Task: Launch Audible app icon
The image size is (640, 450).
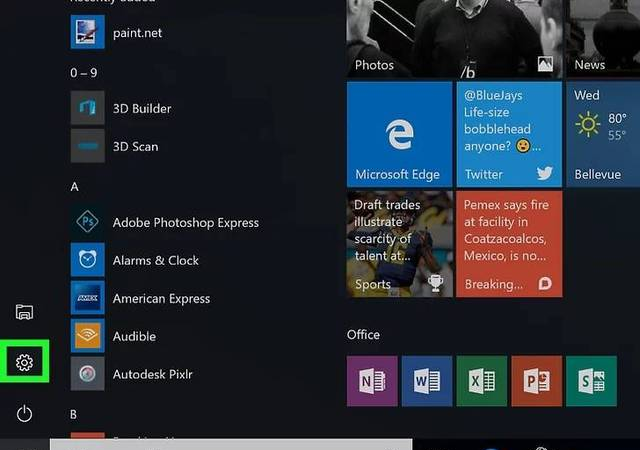Action: tap(87, 336)
